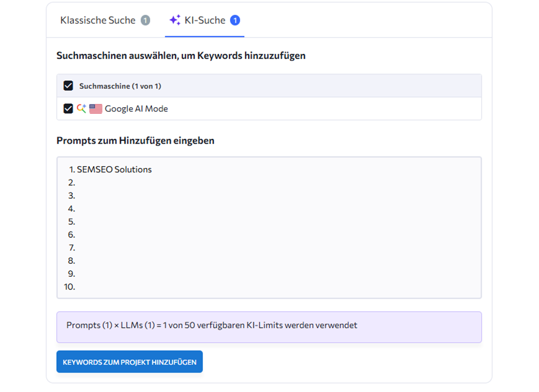Switch to the Klassische Suche tab
Screen dimensions: 539x392
coord(97,21)
